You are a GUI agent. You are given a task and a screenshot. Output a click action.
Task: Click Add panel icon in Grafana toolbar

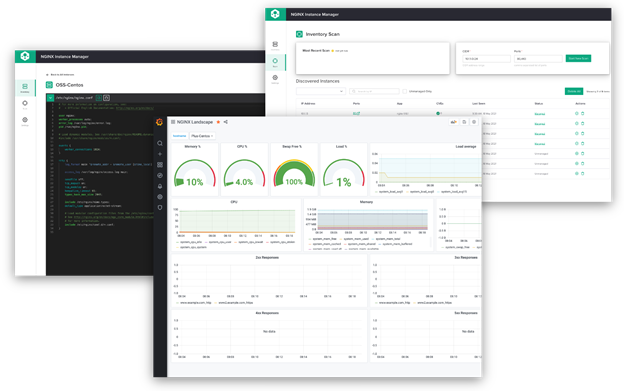click(x=453, y=122)
